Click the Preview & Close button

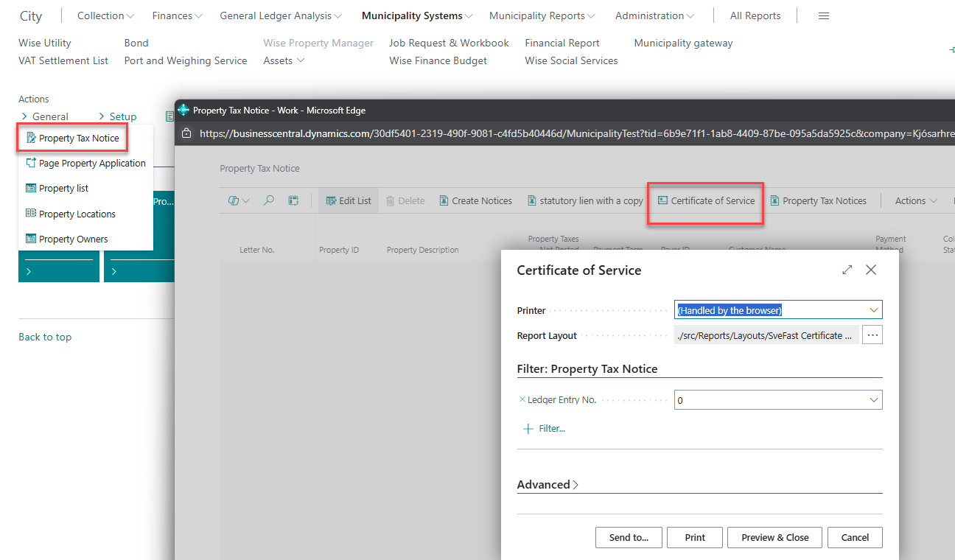click(x=775, y=537)
